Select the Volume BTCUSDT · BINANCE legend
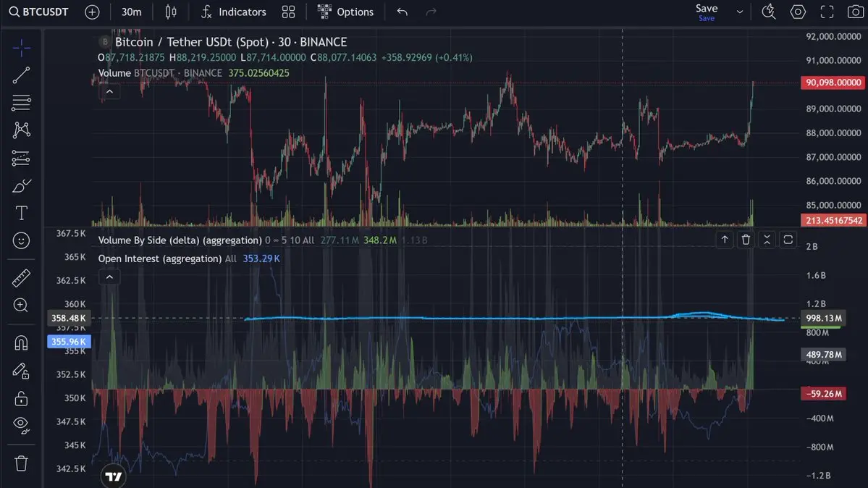The height and width of the screenshot is (488, 868). coord(160,73)
